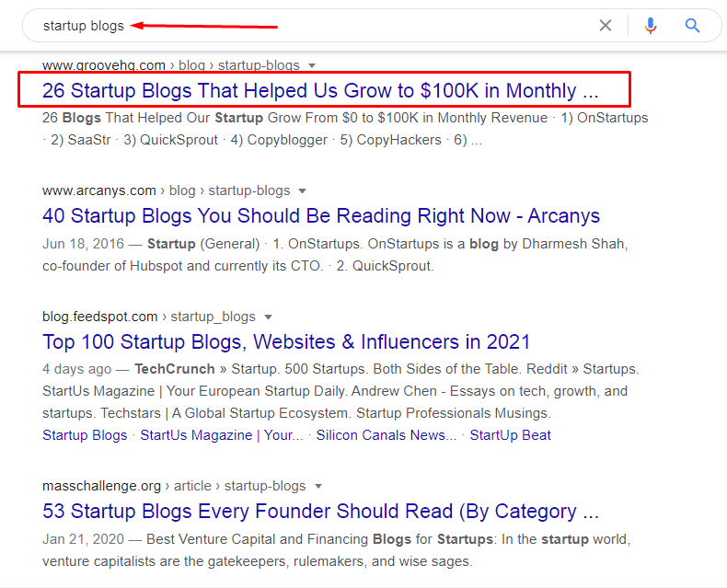Image resolution: width=727 pixels, height=588 pixels.
Task: Follow the 'Startup Blogs' sitelink under Feedspot
Action: click(x=85, y=435)
